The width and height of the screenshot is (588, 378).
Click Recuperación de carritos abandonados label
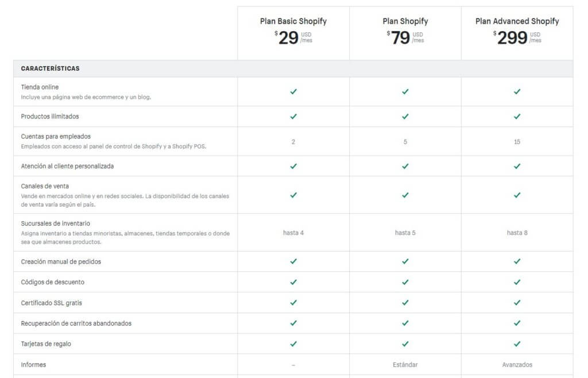tap(76, 323)
